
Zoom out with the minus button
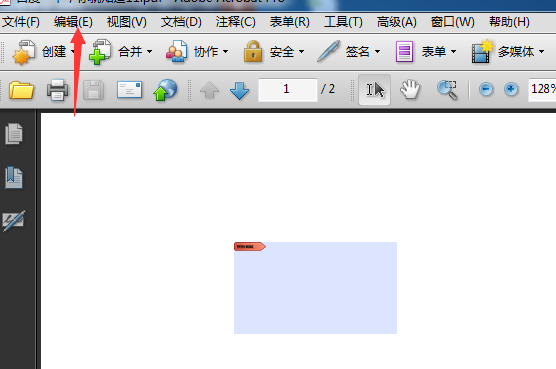[x=486, y=89]
